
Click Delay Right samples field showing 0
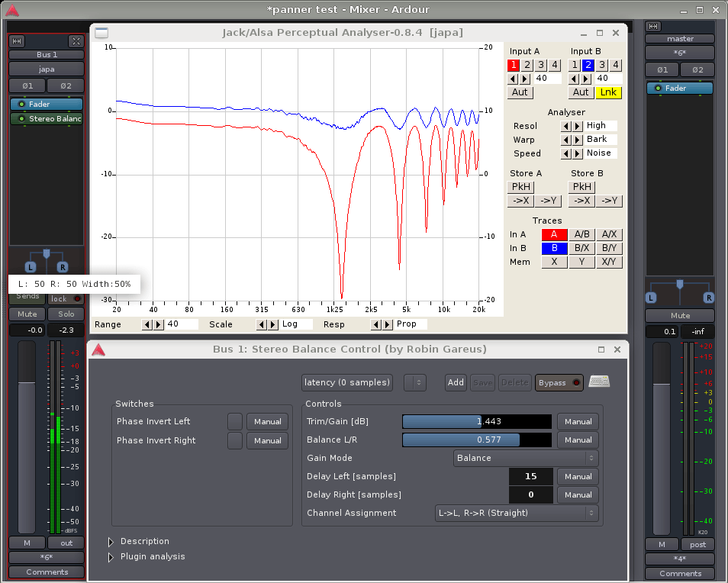point(530,494)
